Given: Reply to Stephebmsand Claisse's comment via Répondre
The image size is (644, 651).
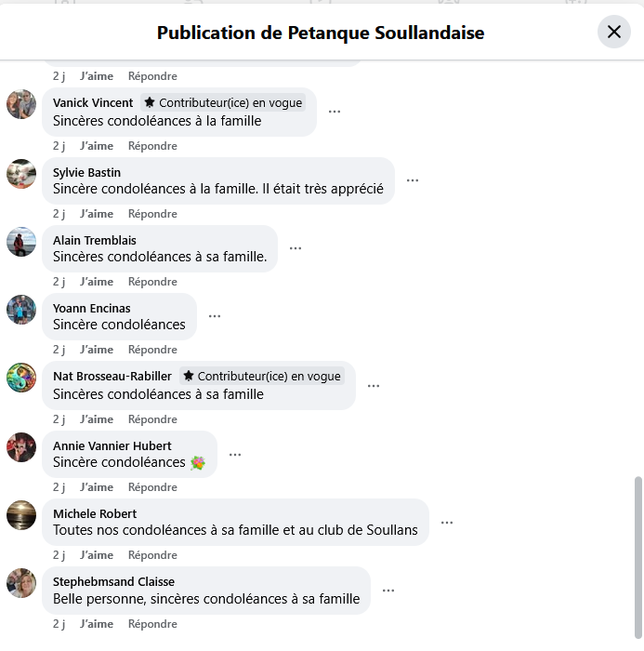Looking at the screenshot, I should point(152,624).
